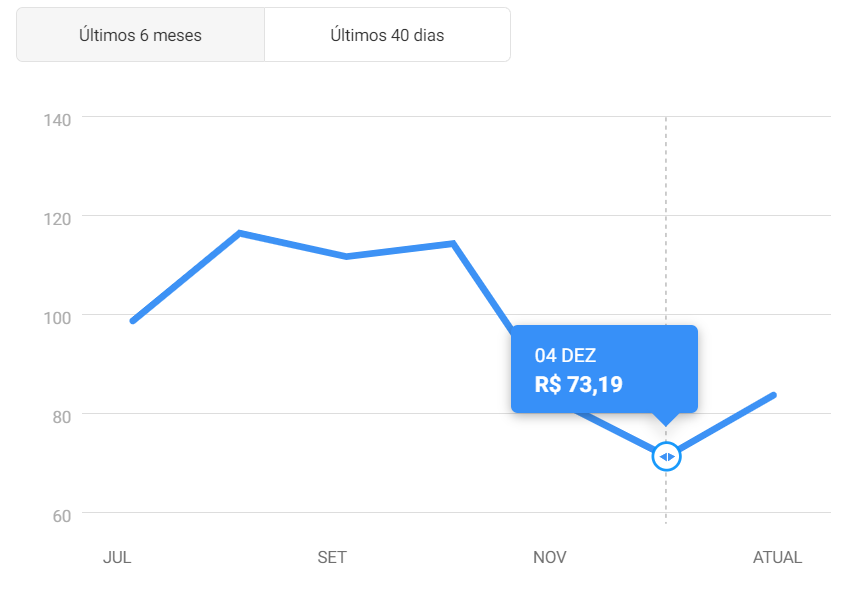Click the NOV label on the x-axis

coord(550,558)
